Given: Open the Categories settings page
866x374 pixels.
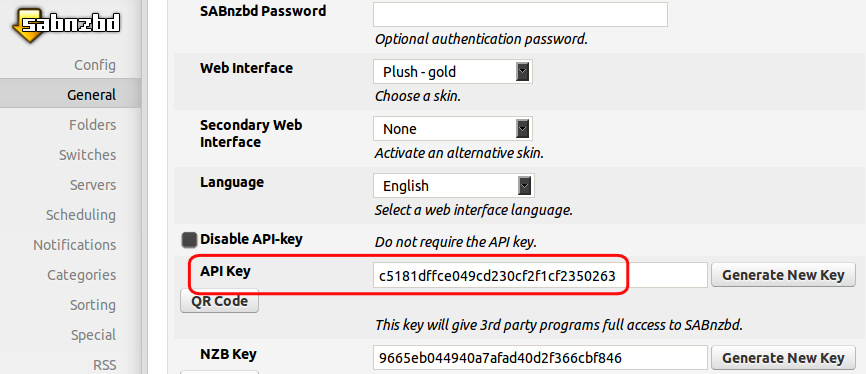Looking at the screenshot, I should pos(81,275).
